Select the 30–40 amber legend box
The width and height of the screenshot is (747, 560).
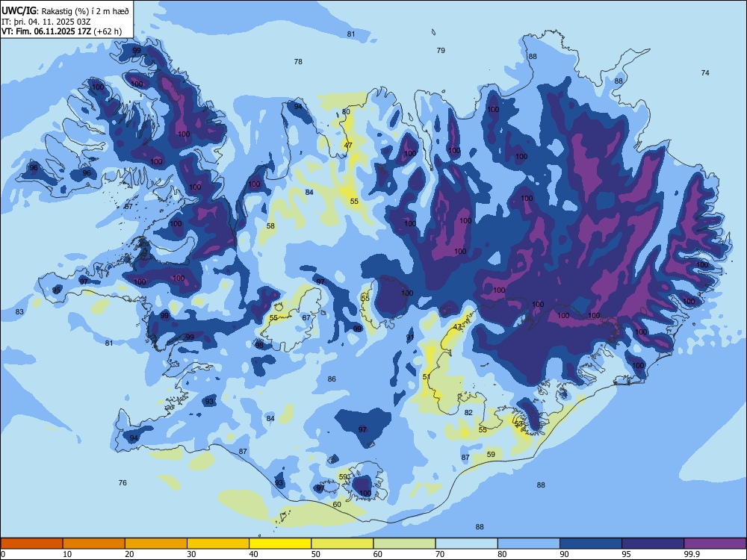218,544
